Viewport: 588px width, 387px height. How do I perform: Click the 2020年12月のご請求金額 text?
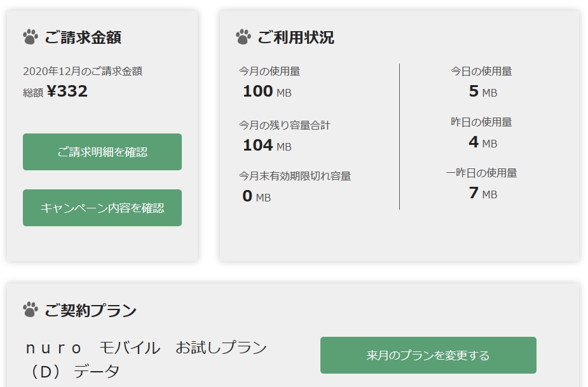(83, 71)
